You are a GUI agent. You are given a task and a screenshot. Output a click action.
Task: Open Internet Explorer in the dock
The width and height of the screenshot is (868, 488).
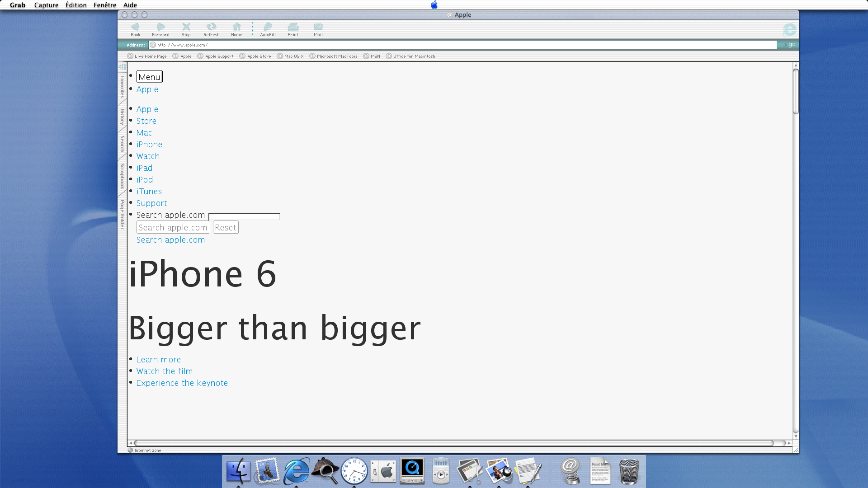tap(296, 471)
